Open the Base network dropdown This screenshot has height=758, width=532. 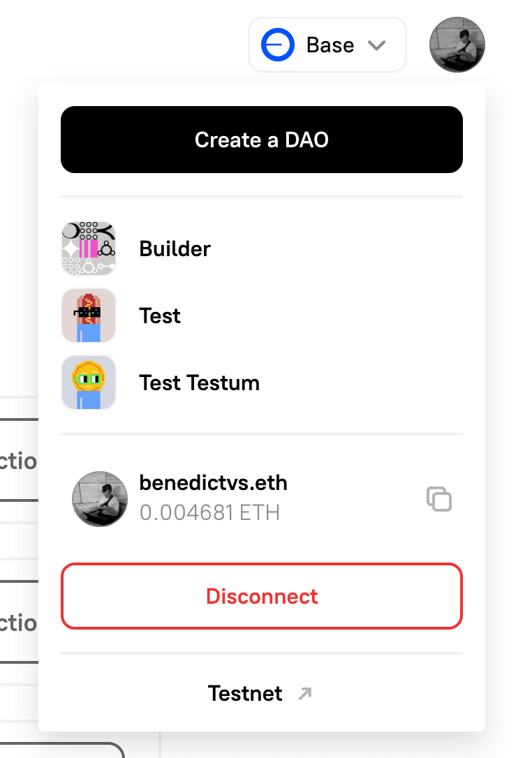point(327,45)
